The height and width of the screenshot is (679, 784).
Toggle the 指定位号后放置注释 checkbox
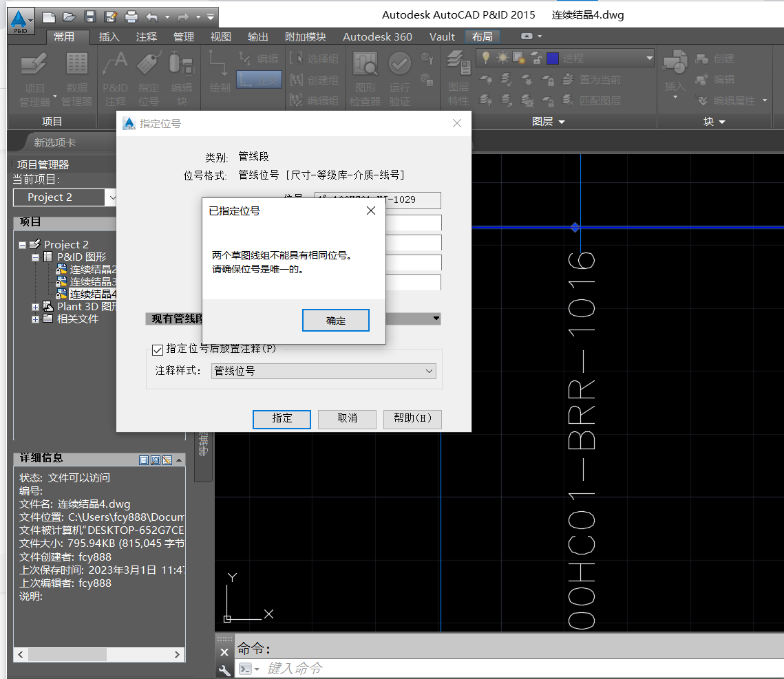pos(158,349)
